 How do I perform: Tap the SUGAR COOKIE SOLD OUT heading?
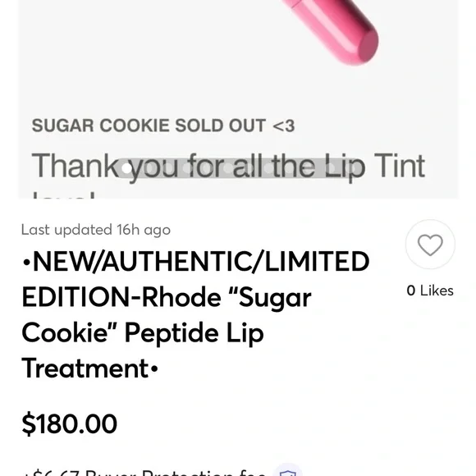tap(163, 126)
